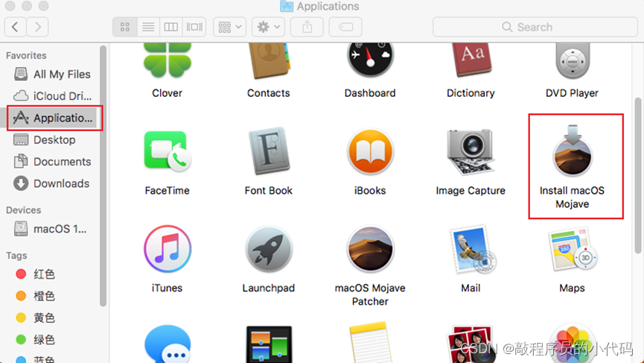This screenshot has height=363, width=644.
Task: Select Applications in the sidebar
Action: click(x=52, y=118)
